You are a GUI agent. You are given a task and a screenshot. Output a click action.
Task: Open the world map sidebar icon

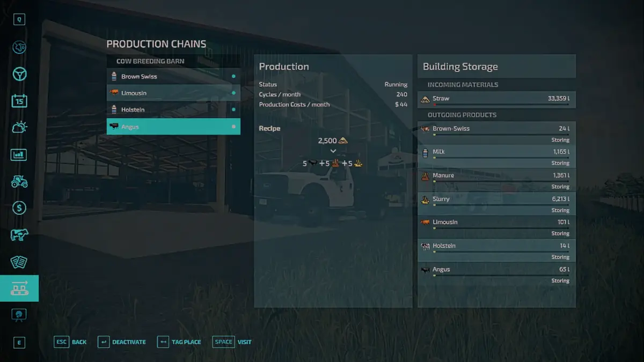coord(19,47)
